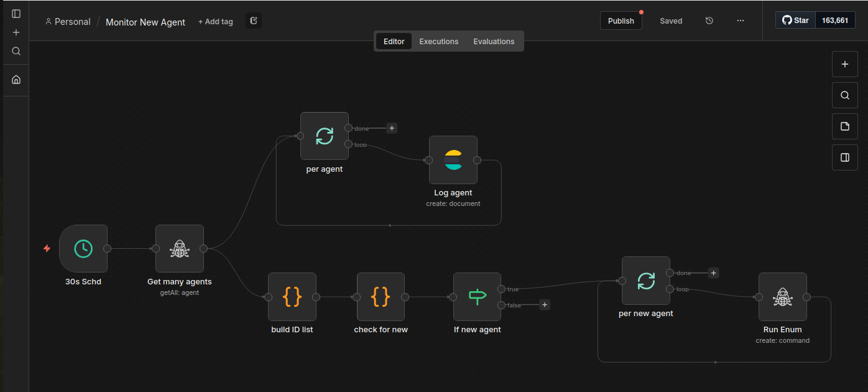Click the output connector of Run Enum
This screenshot has height=392, width=868.
(x=806, y=297)
